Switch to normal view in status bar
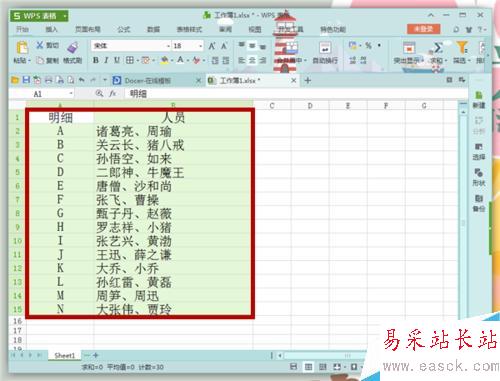The width and height of the screenshot is (500, 381). 308,367
